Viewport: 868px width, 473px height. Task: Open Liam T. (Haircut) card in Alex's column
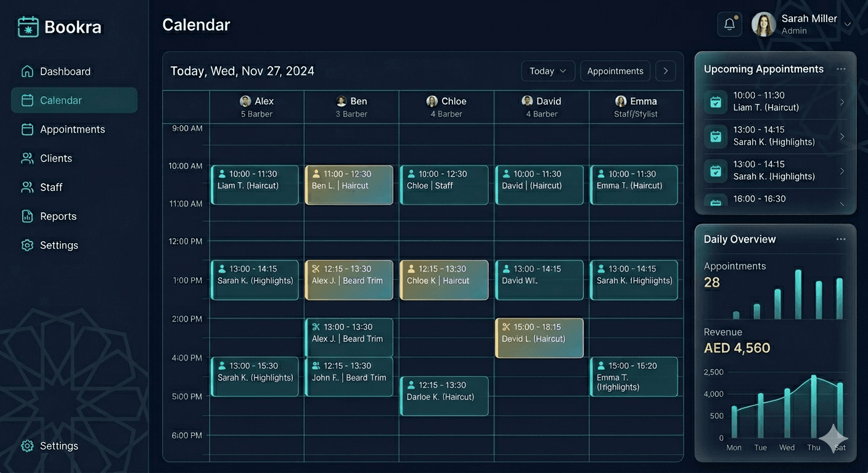coord(255,185)
